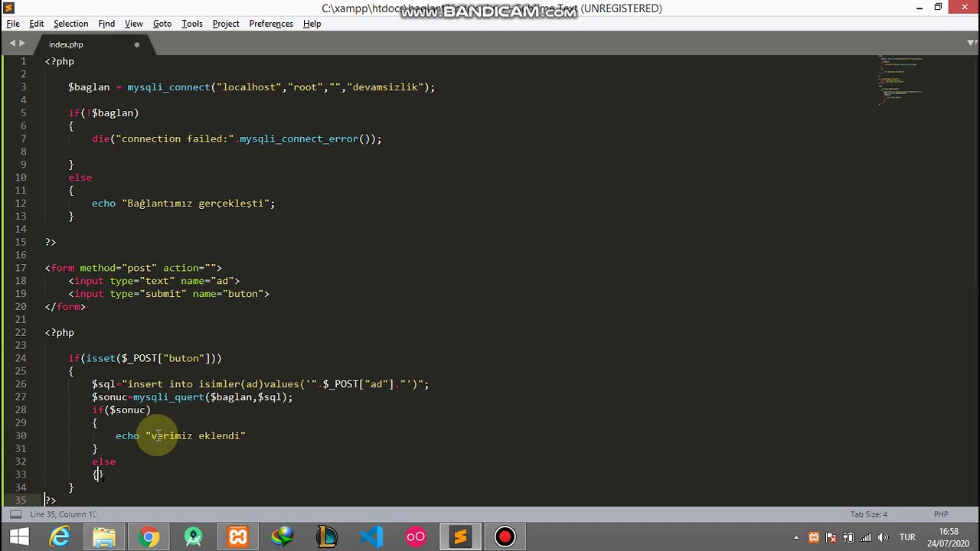The height and width of the screenshot is (551, 980).
Task: Click the "Bağlantımız gerçekleşti" echo string
Action: (x=195, y=204)
